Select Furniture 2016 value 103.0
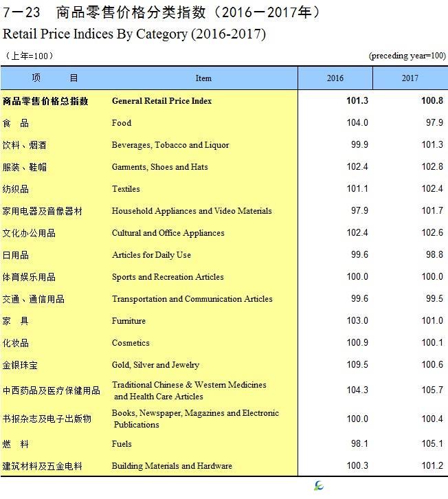 (x=357, y=320)
